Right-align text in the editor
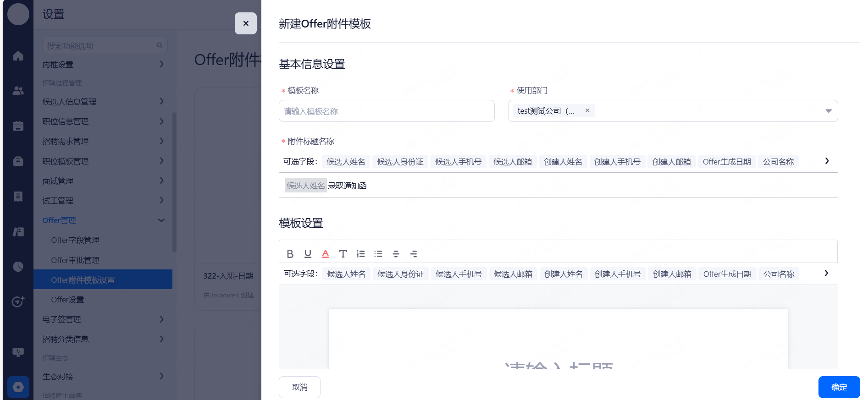The width and height of the screenshot is (868, 400). 414,254
